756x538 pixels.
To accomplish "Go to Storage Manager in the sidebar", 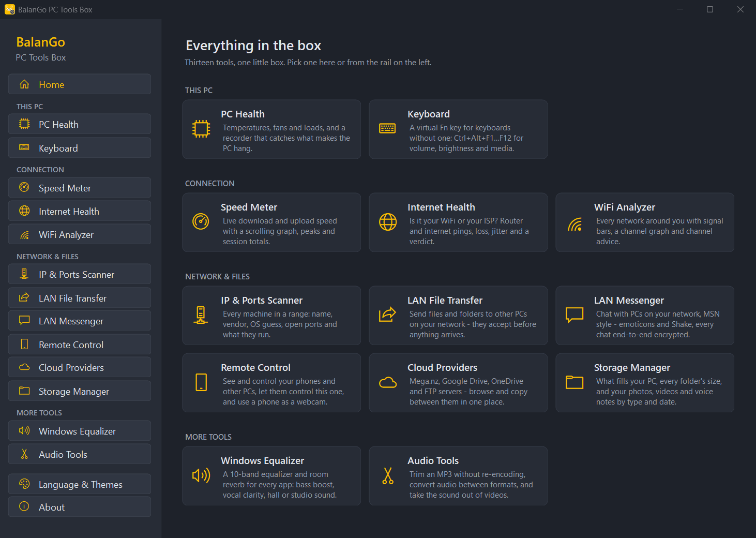I will pyautogui.click(x=80, y=391).
